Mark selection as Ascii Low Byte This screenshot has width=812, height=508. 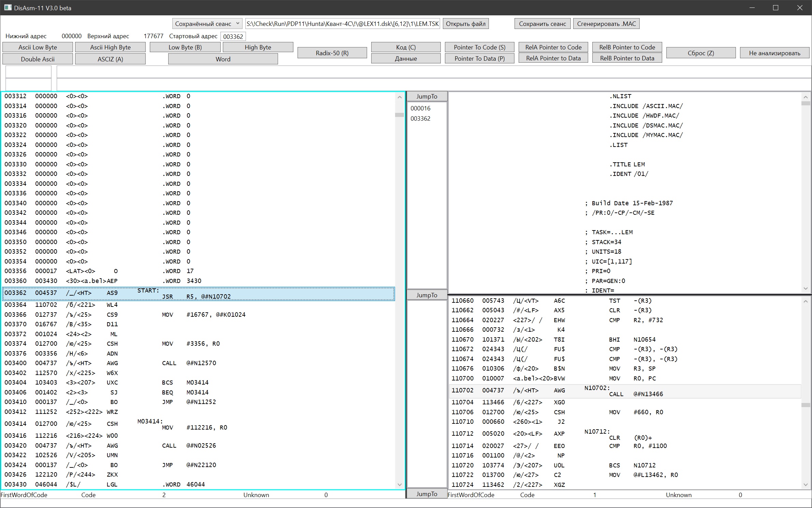pyautogui.click(x=38, y=47)
